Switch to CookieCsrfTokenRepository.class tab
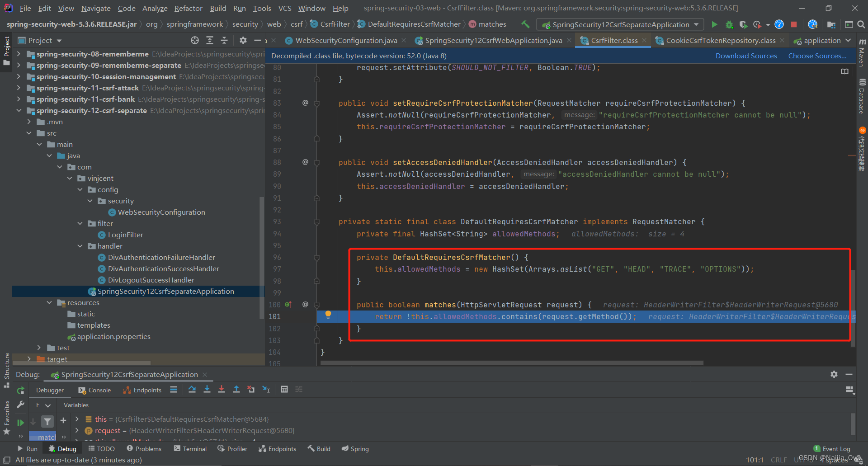This screenshot has height=466, width=868. (x=721, y=40)
